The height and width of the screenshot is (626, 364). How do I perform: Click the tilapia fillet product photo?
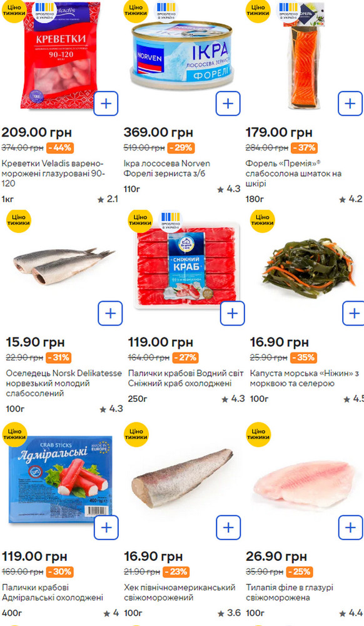[304, 483]
